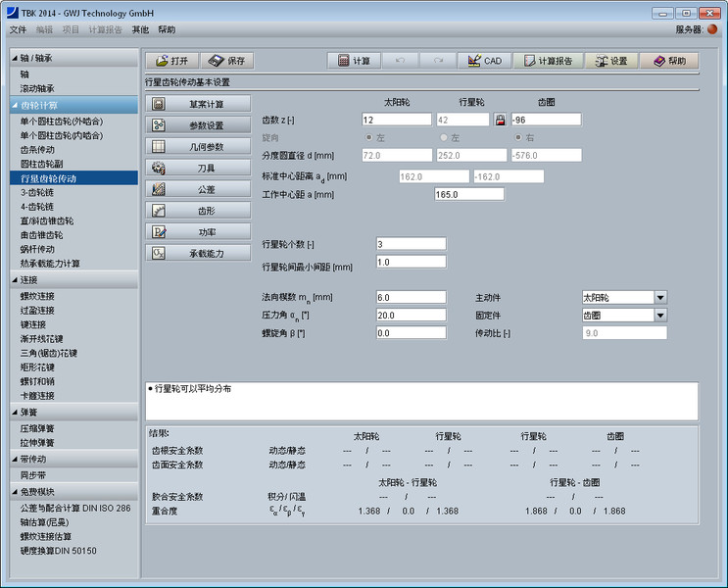Open the 固定件 dropdown

[659, 316]
